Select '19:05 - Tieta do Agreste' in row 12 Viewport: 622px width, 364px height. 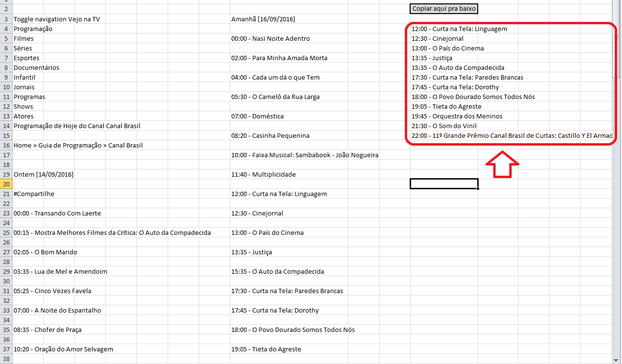tap(447, 106)
